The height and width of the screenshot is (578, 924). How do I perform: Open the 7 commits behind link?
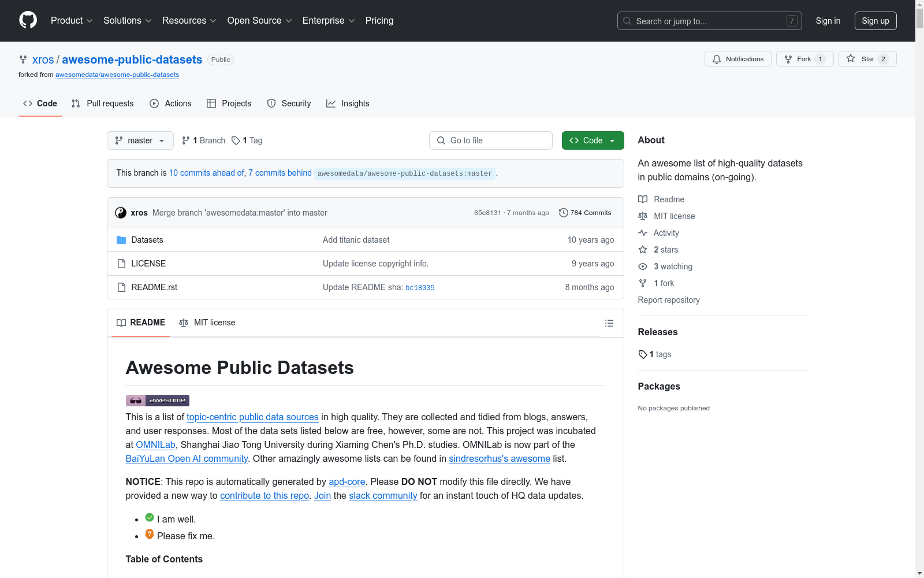tap(280, 173)
